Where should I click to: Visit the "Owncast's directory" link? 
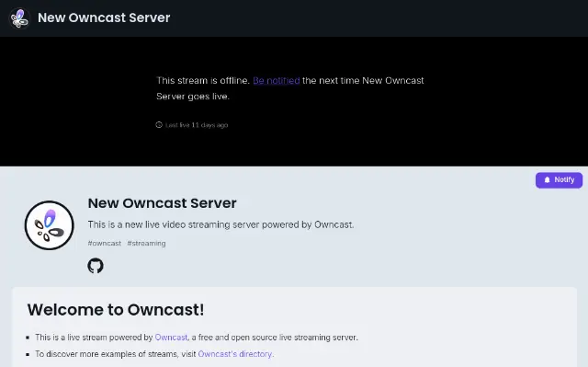pyautogui.click(x=235, y=354)
